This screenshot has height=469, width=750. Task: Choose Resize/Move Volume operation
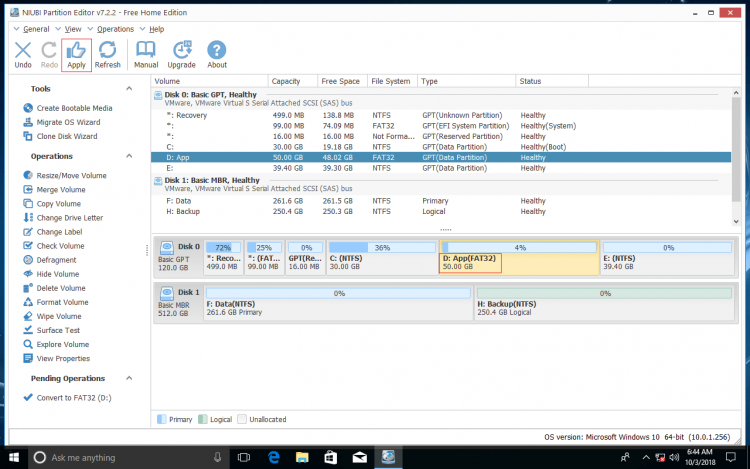pos(65,175)
